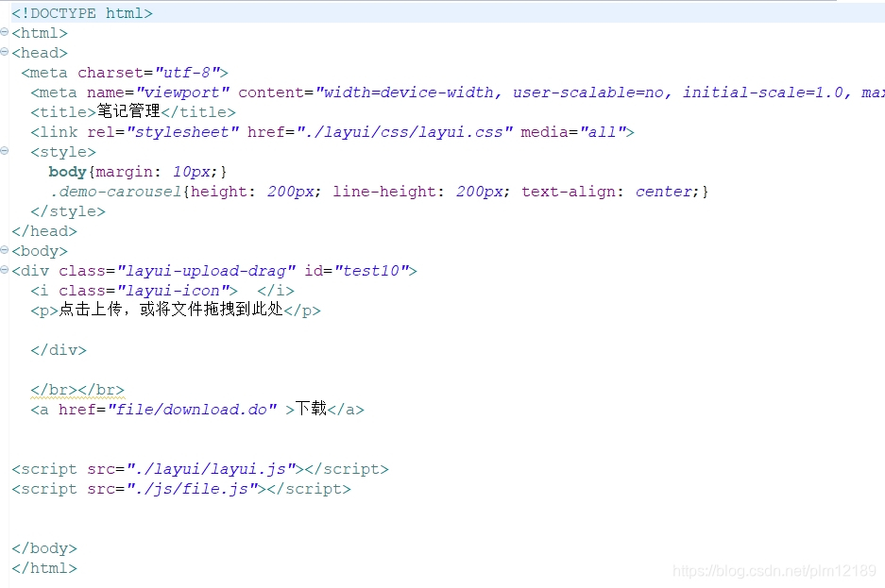Click the 点击上传，或将文件拖拽到此处 paragraph text
The image size is (885, 588).
171,310
